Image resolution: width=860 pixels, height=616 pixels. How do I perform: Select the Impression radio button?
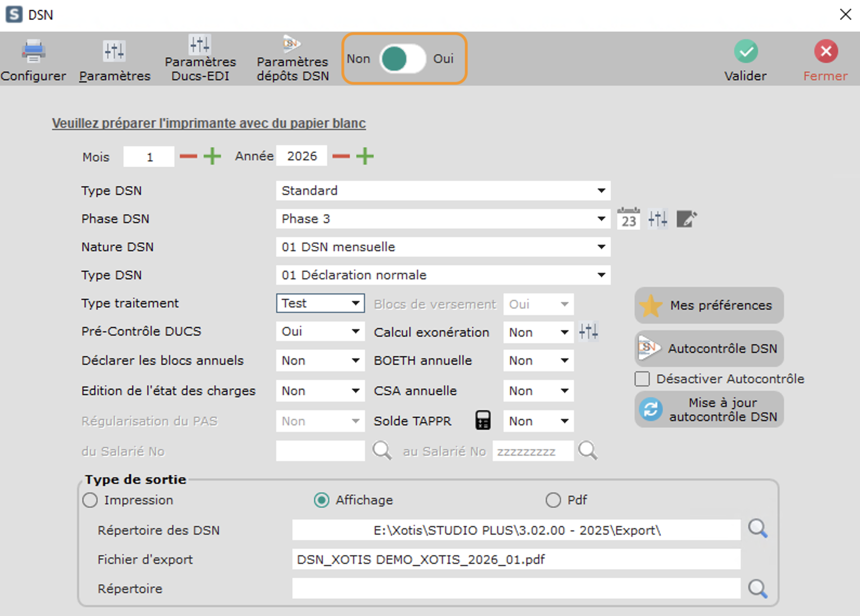click(x=90, y=500)
